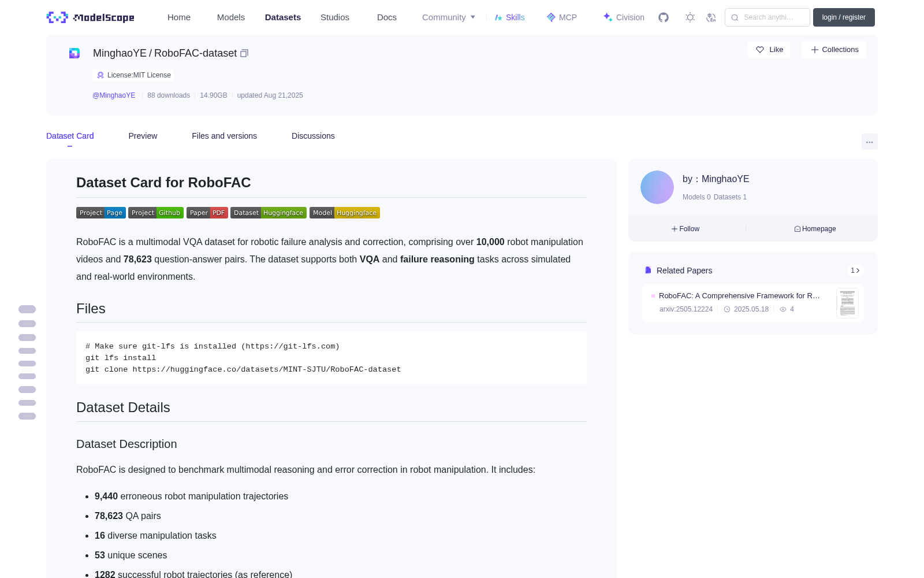Click the Like heart icon
The height and width of the screenshot is (578, 924).
pos(760,50)
